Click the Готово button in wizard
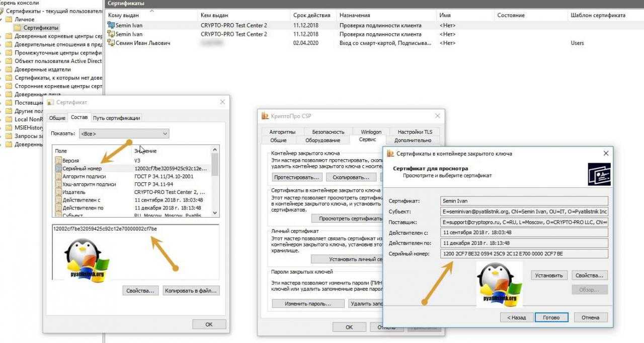Screen dimensions: 644x343 point(551,317)
